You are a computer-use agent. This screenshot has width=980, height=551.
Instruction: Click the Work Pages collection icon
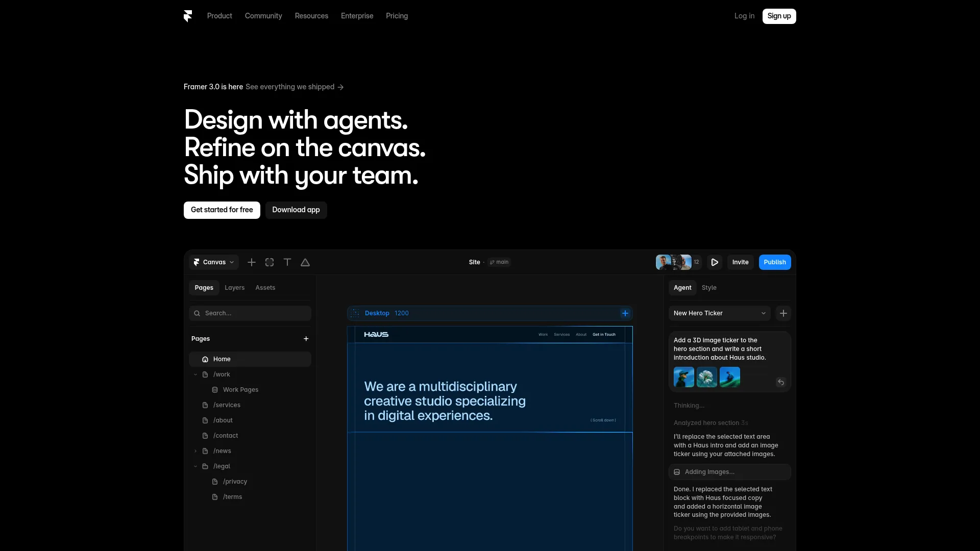pyautogui.click(x=215, y=390)
